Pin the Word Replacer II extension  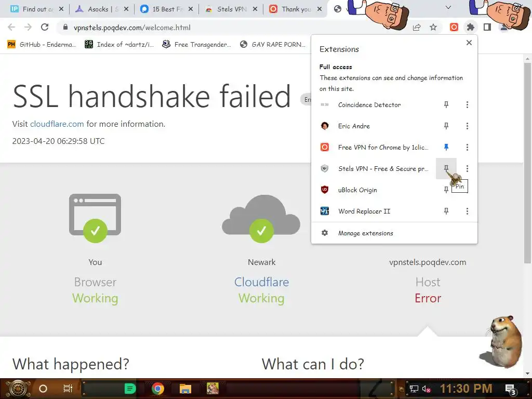point(446,211)
